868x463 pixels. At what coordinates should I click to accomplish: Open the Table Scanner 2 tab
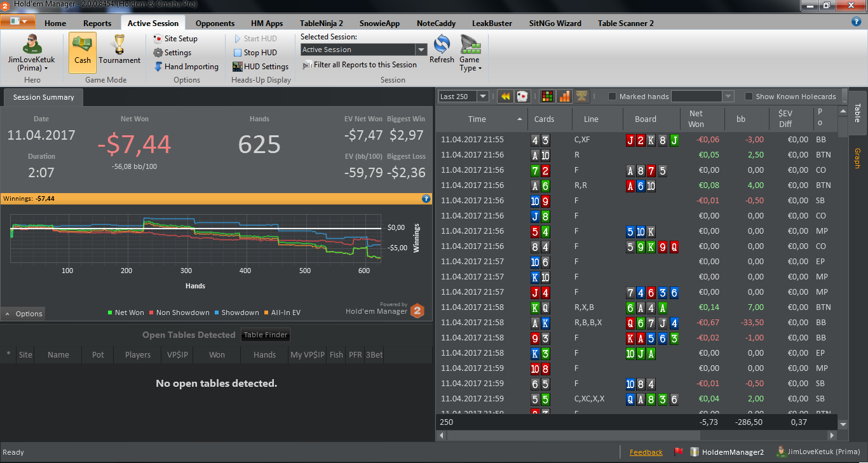click(x=625, y=23)
